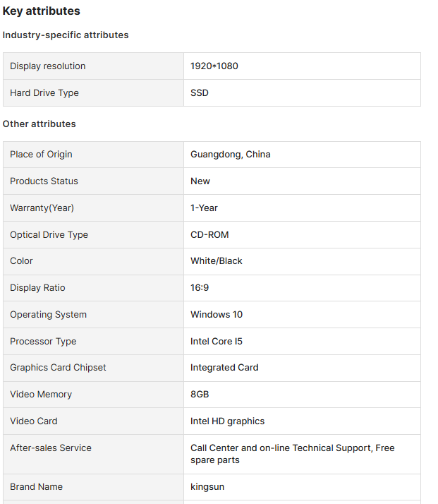The height and width of the screenshot is (504, 438).
Task: Select the Graphics Card Chipset label
Action: click(58, 368)
